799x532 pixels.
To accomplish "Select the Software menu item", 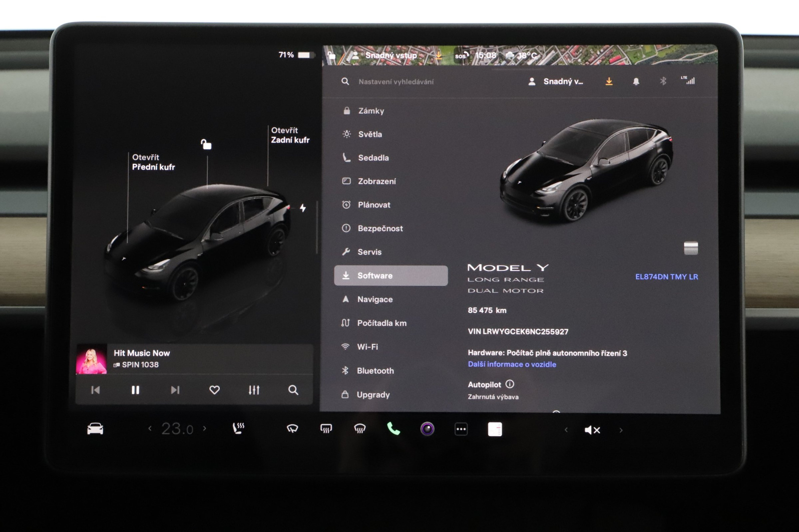I will (x=391, y=275).
